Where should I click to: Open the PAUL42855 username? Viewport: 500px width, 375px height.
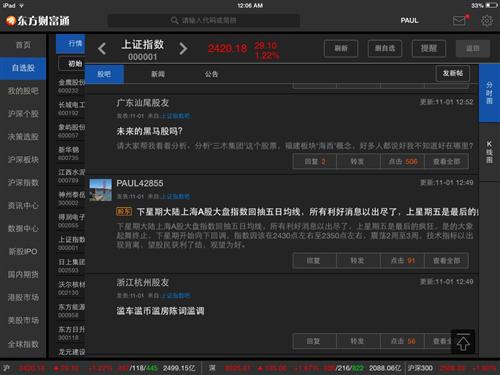coord(140,183)
